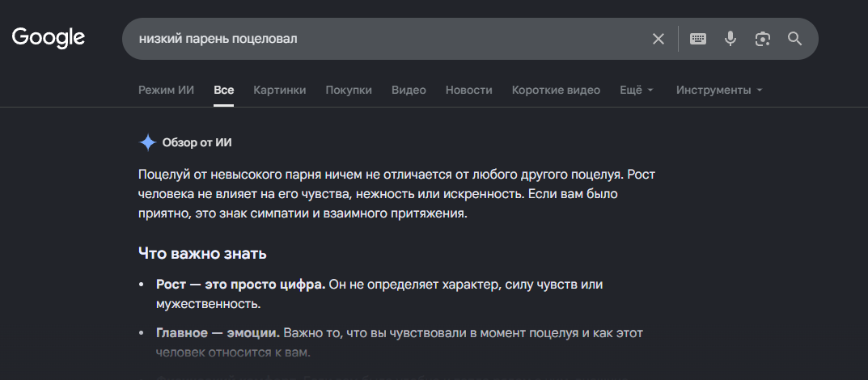Open search by image camera icon
This screenshot has height=380, width=868.
(x=763, y=39)
